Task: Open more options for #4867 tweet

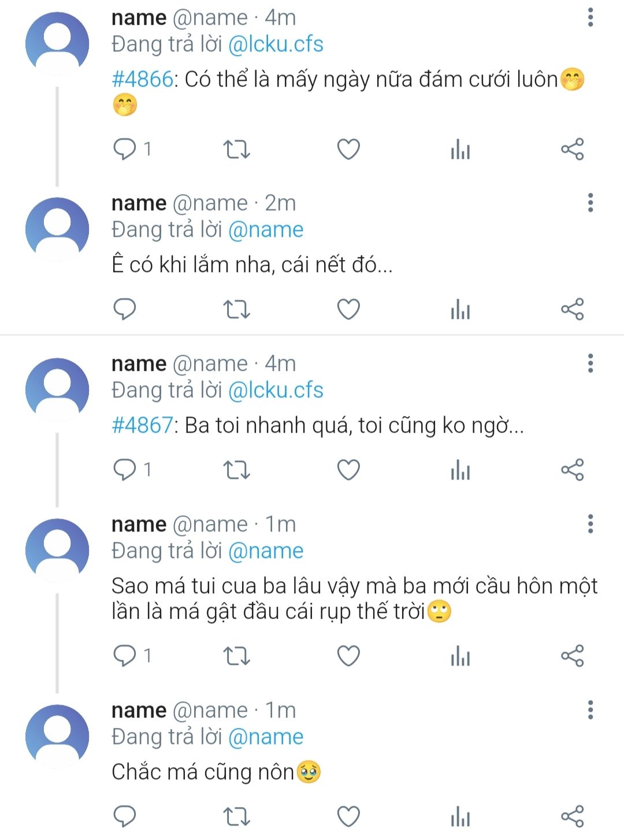Action: coord(590,363)
